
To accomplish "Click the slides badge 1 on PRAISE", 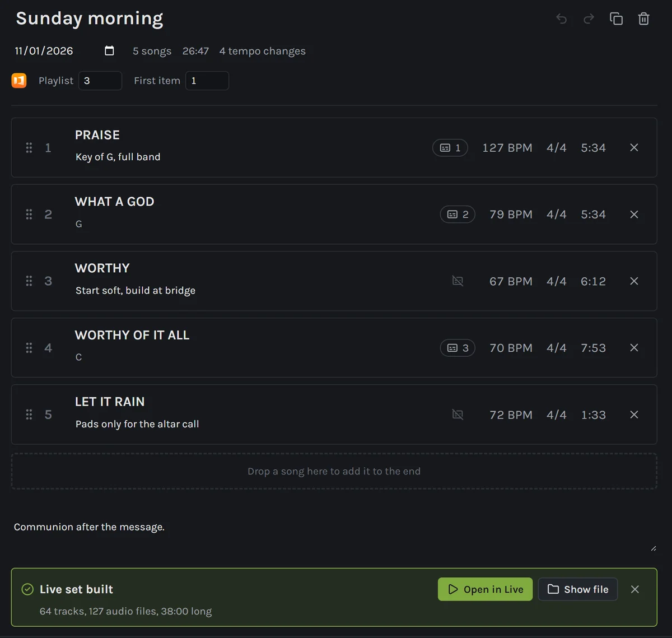I will coord(450,148).
